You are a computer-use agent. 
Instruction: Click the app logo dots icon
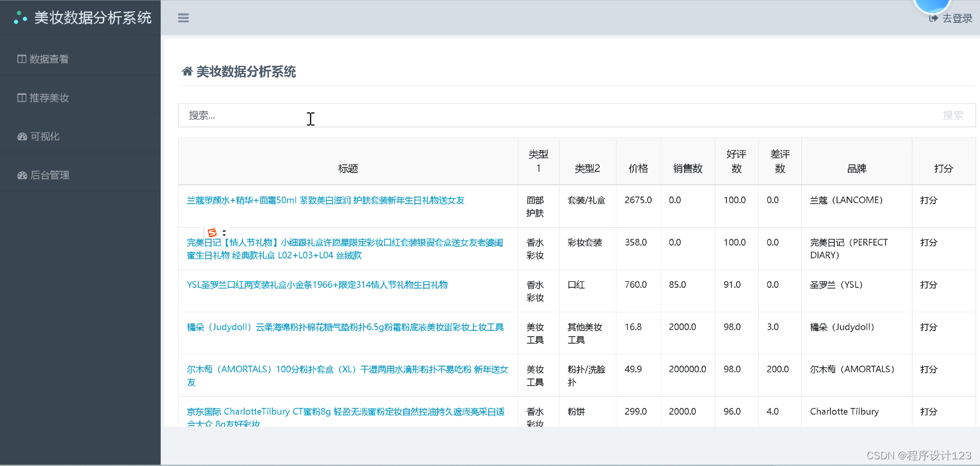[21, 18]
